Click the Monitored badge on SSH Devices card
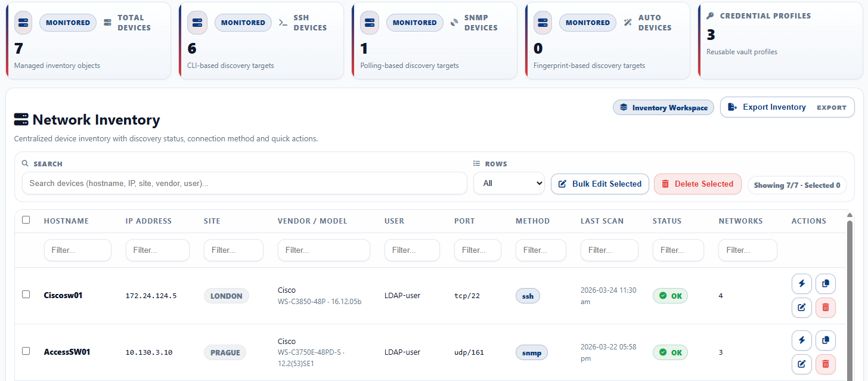This screenshot has height=381, width=868. pos(243,23)
